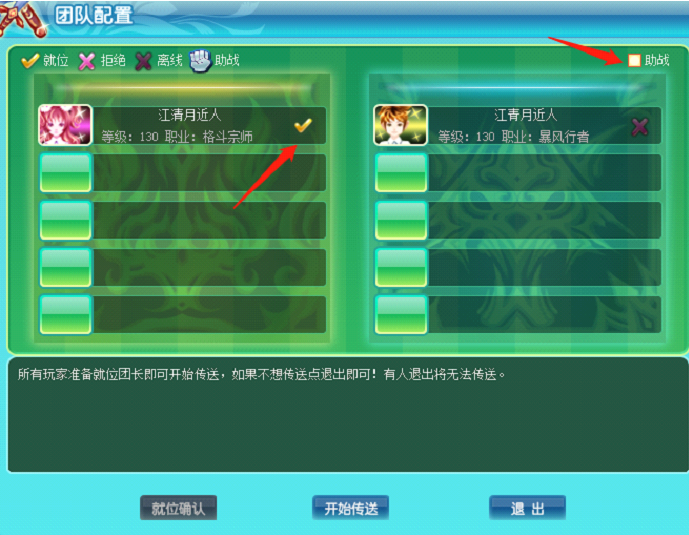Click the purple X on 江青月近人 row
Screen dimensions: 689x535
coord(640,127)
